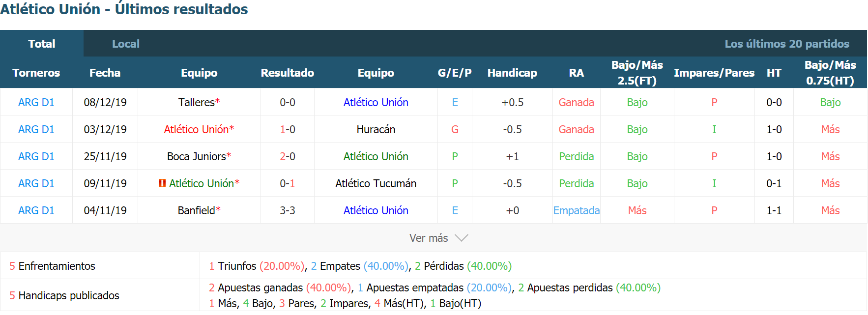Open the 2-0 result for Boca Juniors match
Viewport: 868px width, 315px height.
[x=288, y=156]
